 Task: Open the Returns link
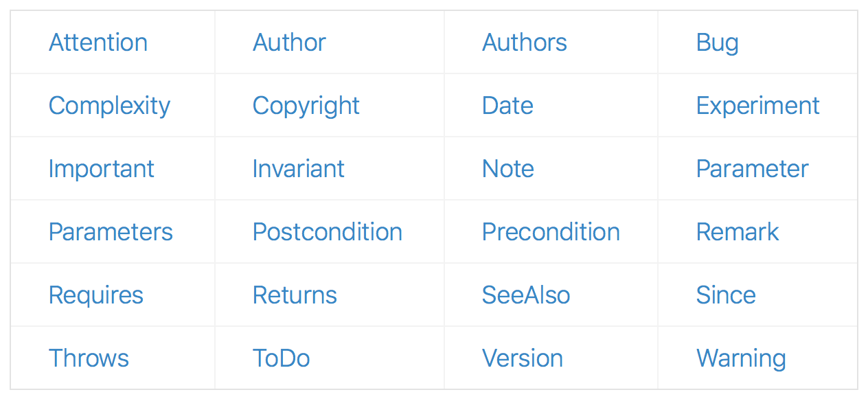(x=295, y=295)
